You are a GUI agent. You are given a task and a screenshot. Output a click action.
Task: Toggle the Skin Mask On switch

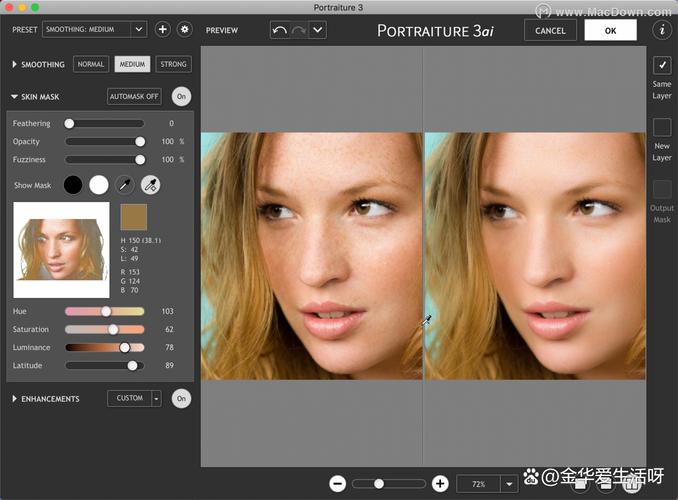click(x=181, y=96)
